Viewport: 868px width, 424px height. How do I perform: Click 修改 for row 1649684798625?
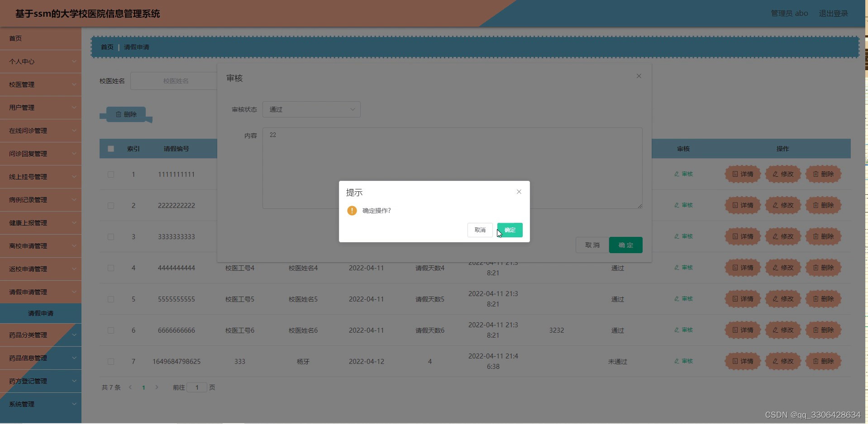tap(783, 361)
